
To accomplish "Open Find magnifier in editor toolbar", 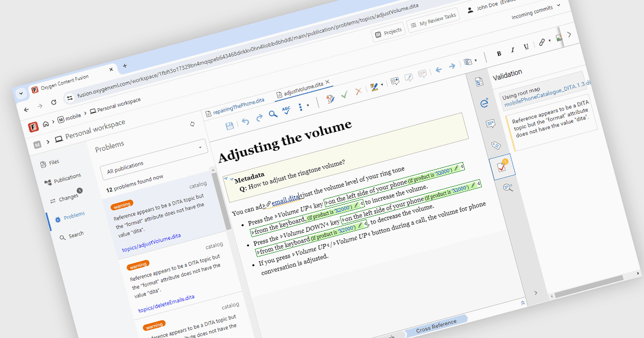I will tap(273, 114).
